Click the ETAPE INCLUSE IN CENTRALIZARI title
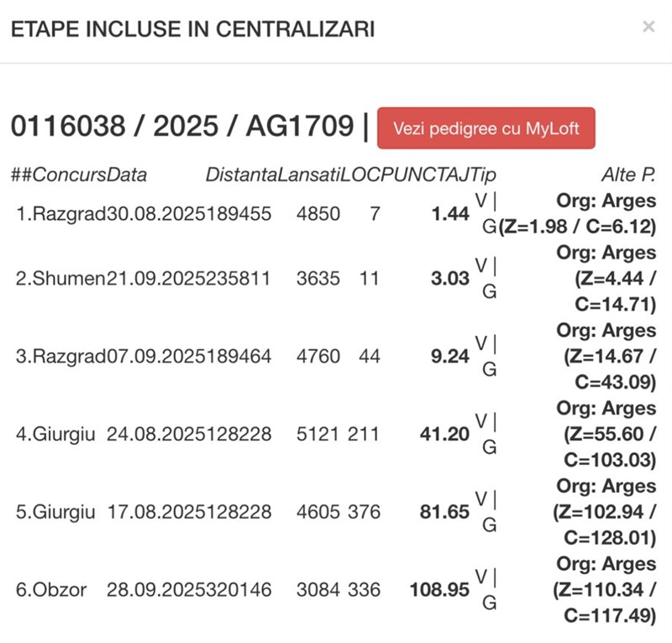 (192, 29)
